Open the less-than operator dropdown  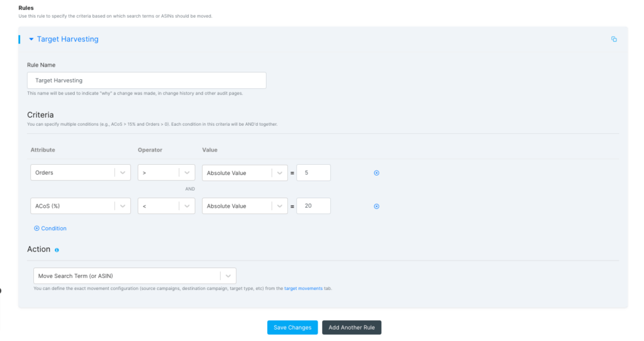pyautogui.click(x=166, y=206)
